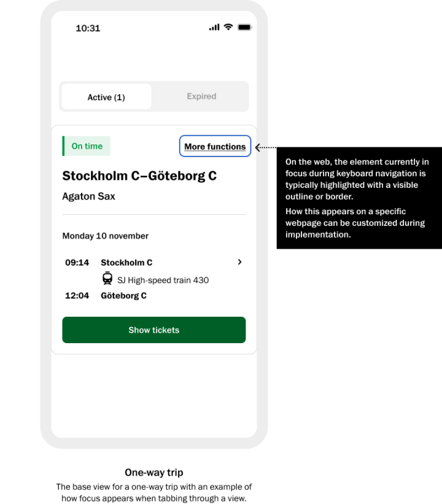Screen dimensions: 442x504
Task: Click the Stockholm C departure station
Action: (x=126, y=263)
